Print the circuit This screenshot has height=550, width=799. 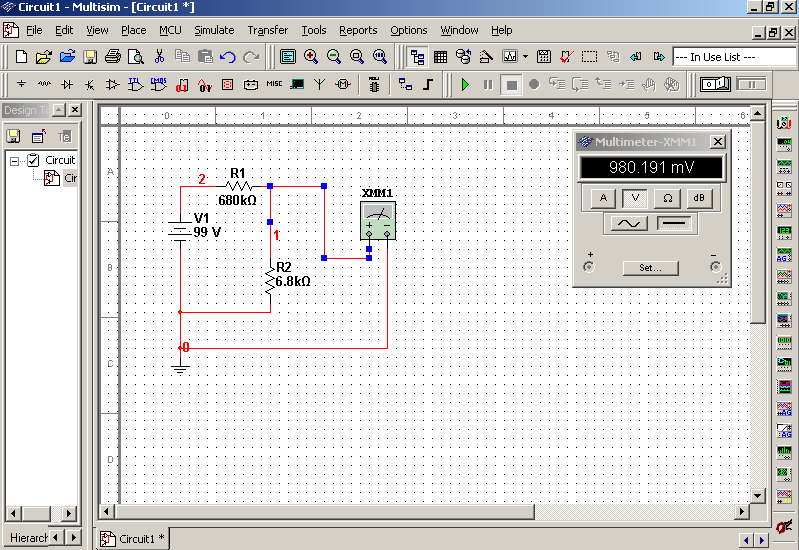113,57
